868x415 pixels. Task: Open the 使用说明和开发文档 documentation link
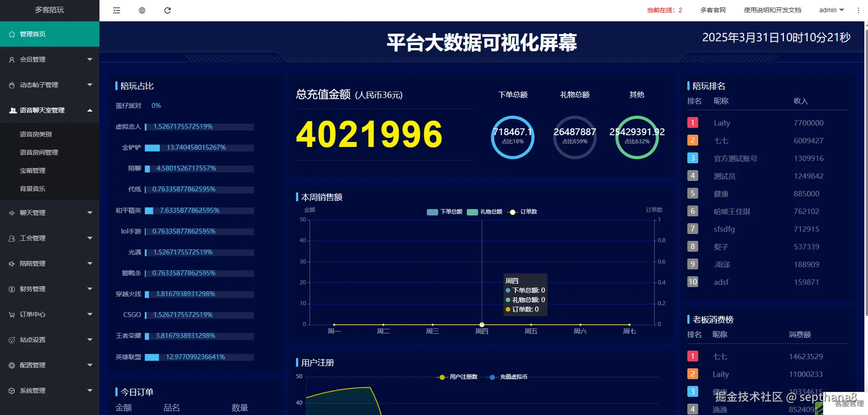click(772, 10)
